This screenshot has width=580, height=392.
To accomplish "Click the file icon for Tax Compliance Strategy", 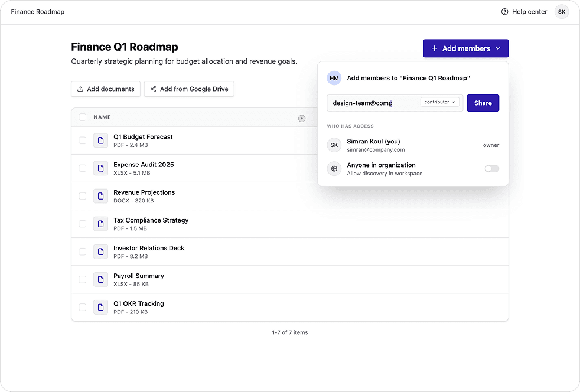I will pyautogui.click(x=100, y=224).
